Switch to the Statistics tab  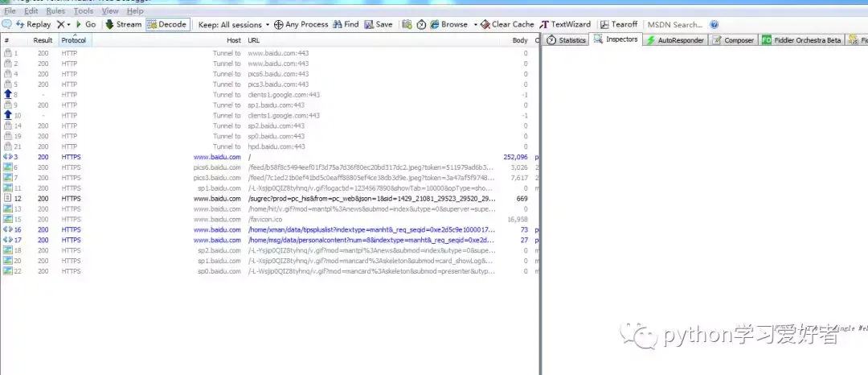point(566,40)
